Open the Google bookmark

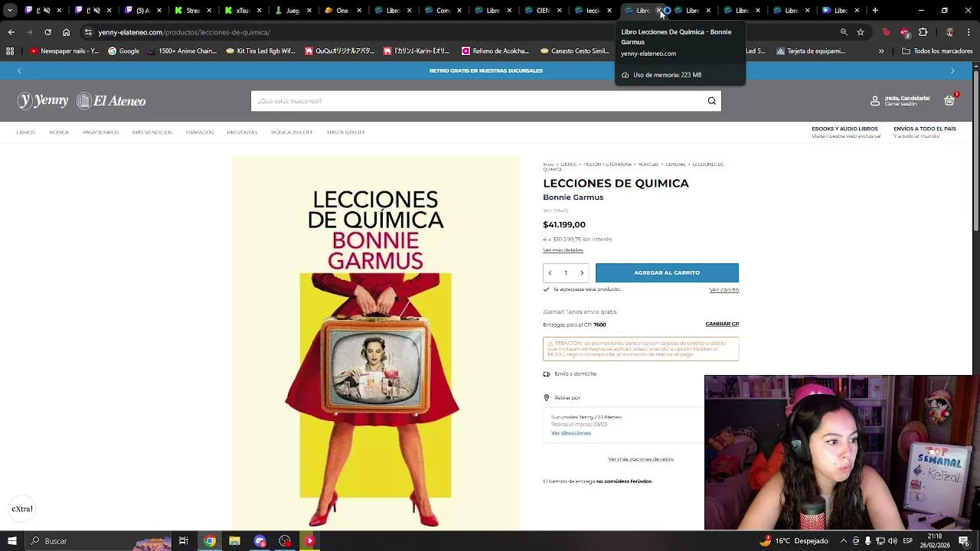[123, 51]
